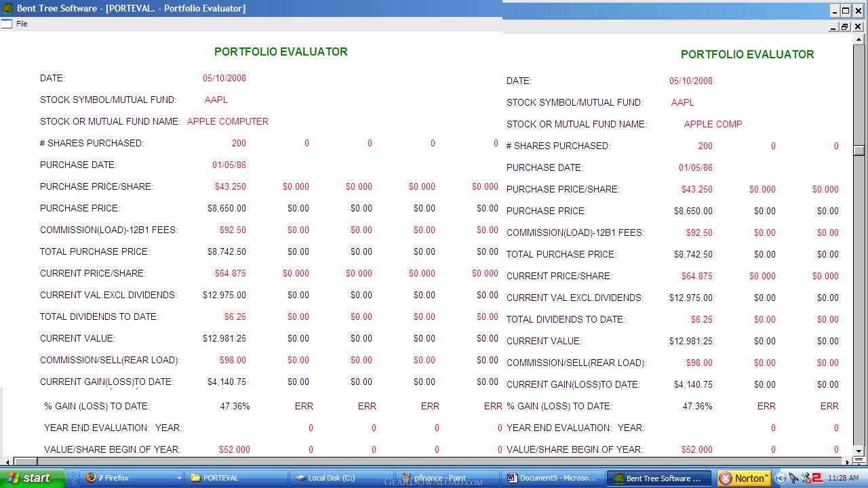Screen dimensions: 868x488
Task: Click $6.25 total dividends in right copy
Action: pyautogui.click(x=702, y=319)
